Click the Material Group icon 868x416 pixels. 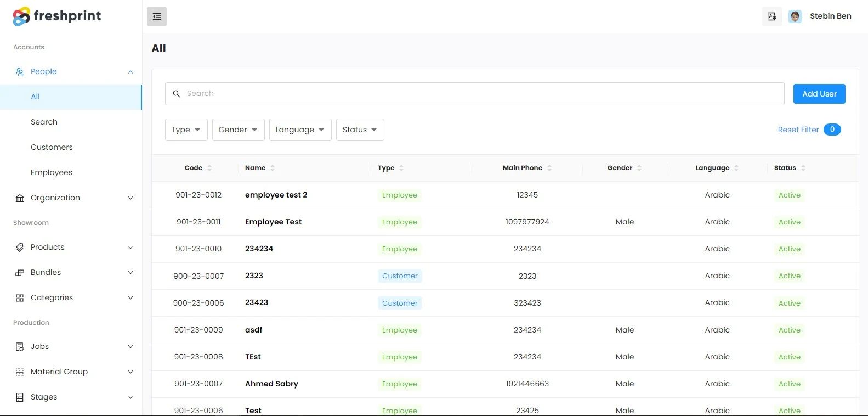pos(20,372)
